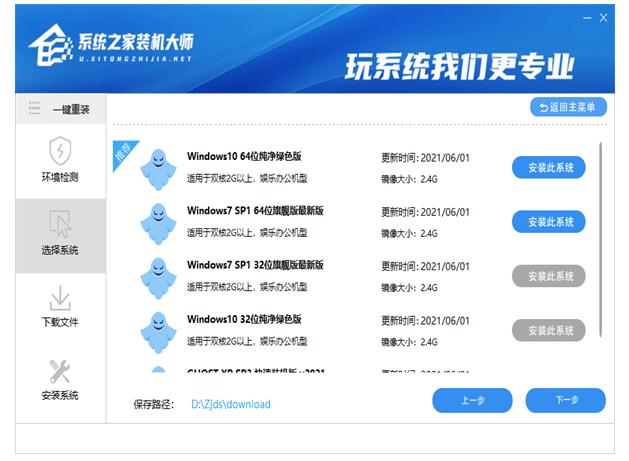
Task: Click 更新时间 2021/06/01 of Windows10 64位
Action: coord(425,158)
